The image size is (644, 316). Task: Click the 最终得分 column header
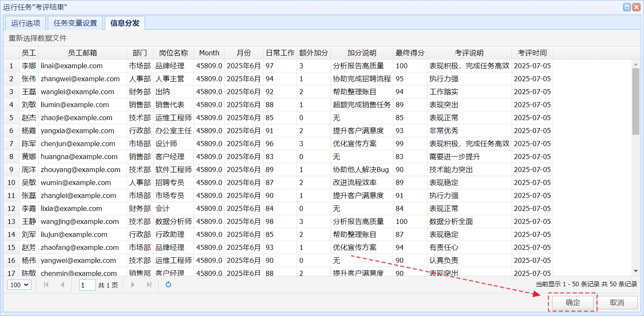(x=410, y=53)
